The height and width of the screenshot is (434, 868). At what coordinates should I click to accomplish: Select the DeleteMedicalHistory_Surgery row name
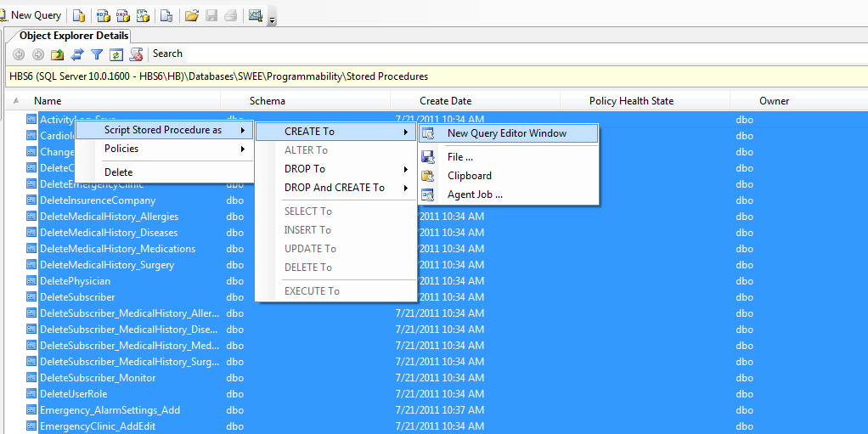point(107,265)
